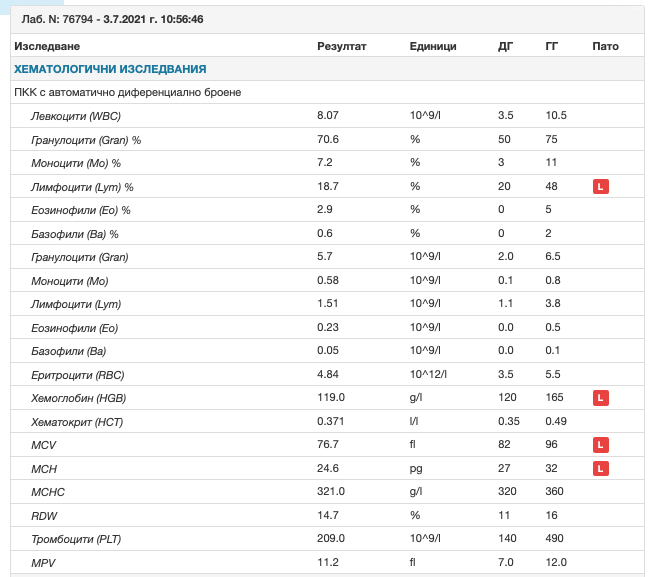Click the red L flag in MCH row
This screenshot has width=653, height=577.
click(600, 468)
